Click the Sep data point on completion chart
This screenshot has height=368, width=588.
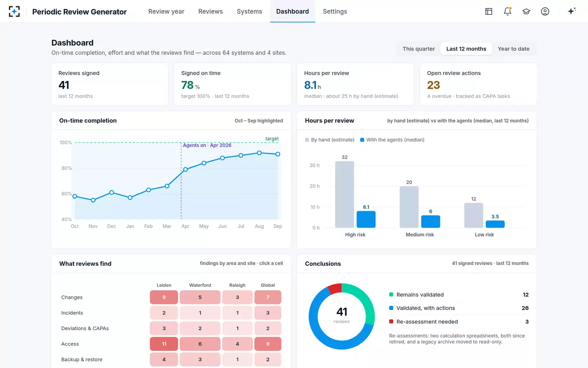(278, 154)
